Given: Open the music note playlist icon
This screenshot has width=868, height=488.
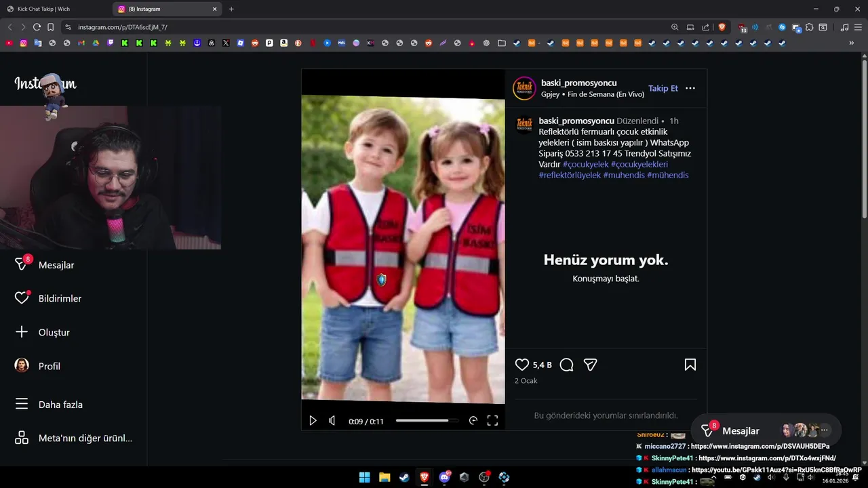Looking at the screenshot, I should (844, 27).
